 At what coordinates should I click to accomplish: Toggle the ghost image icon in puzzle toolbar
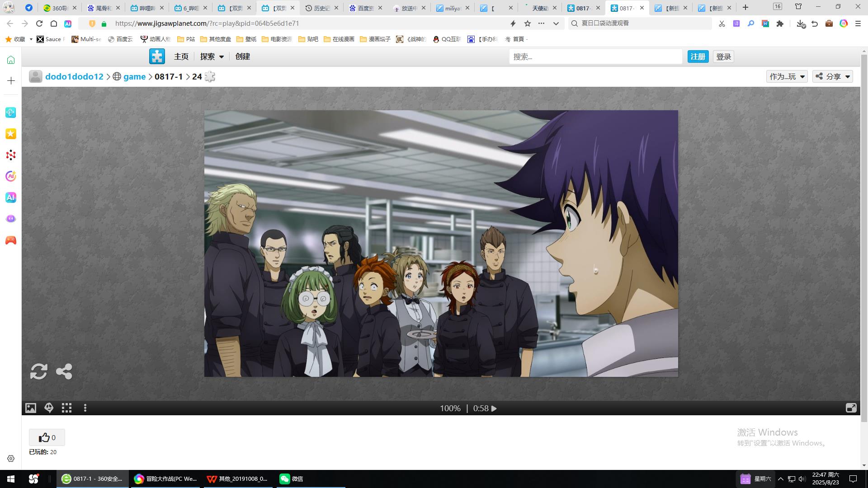(x=49, y=408)
